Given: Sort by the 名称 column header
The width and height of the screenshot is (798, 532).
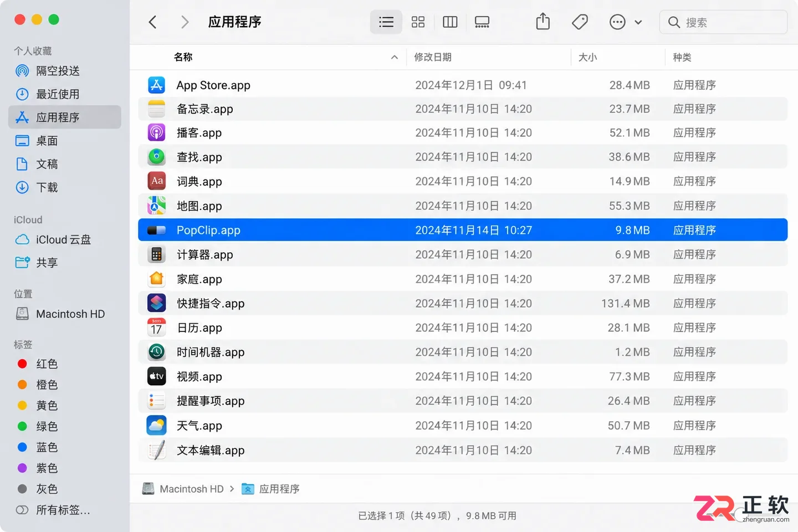Looking at the screenshot, I should tap(183, 57).
